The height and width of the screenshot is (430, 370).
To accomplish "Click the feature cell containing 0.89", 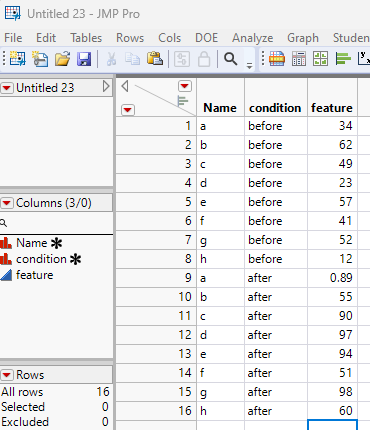I will pyautogui.click(x=332, y=278).
